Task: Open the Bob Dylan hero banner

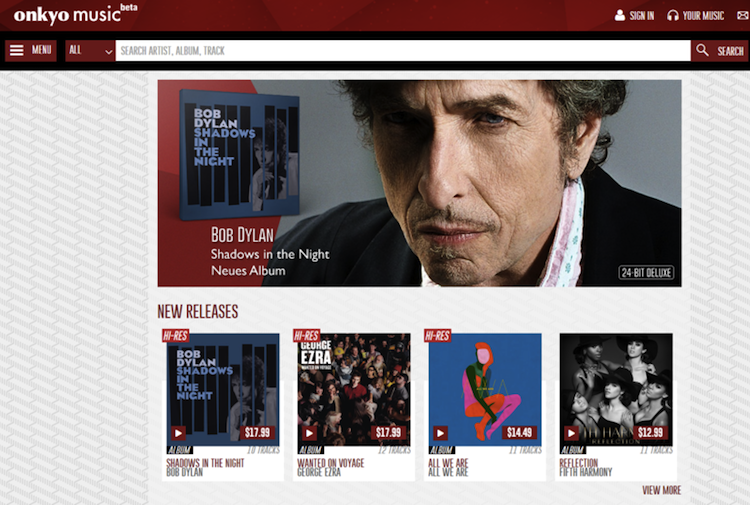Action: [419, 183]
